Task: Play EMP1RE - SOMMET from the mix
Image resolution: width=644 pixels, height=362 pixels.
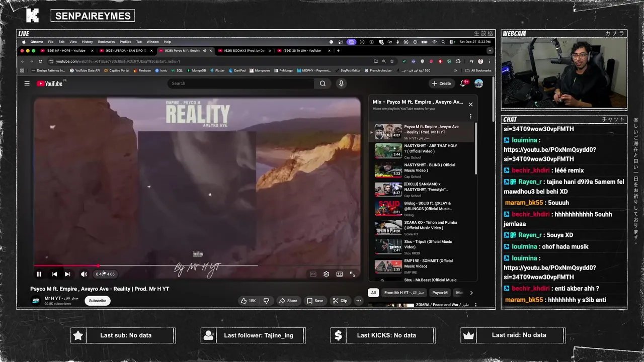Action: [x=423, y=266]
